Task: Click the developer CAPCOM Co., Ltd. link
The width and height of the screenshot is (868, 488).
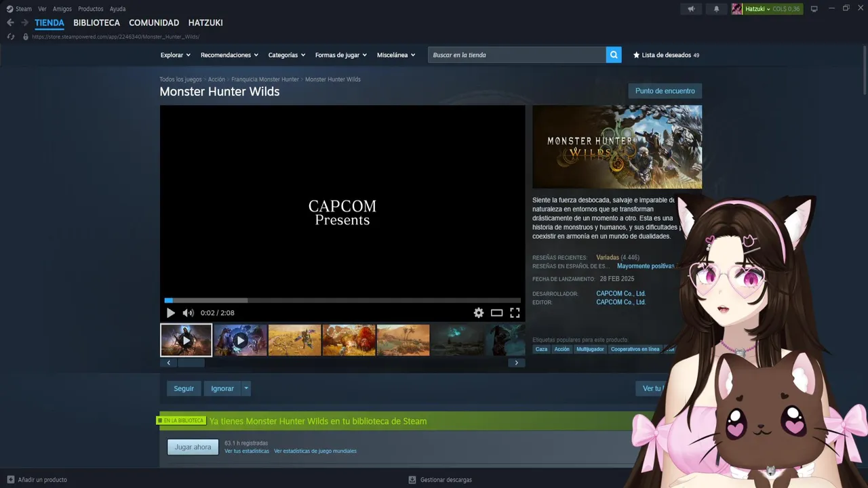Action: 620,293
